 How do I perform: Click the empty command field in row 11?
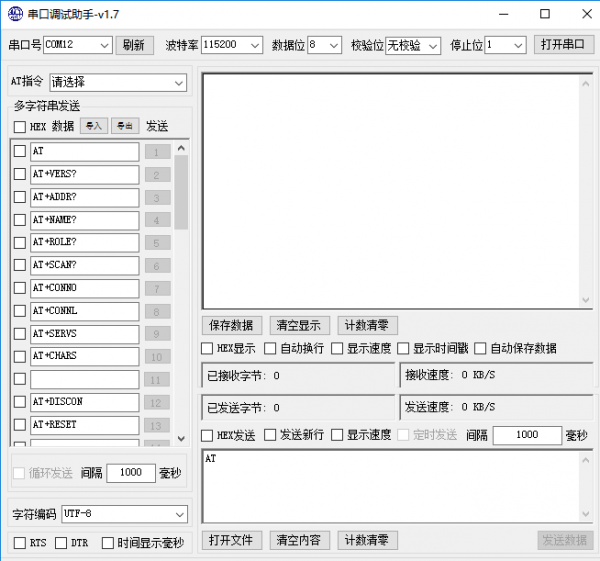click(x=85, y=379)
